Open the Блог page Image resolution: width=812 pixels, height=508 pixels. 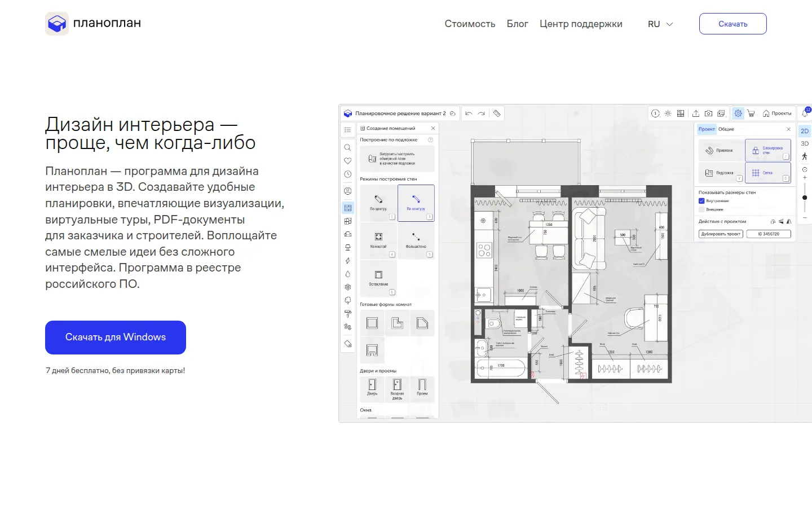coord(517,24)
